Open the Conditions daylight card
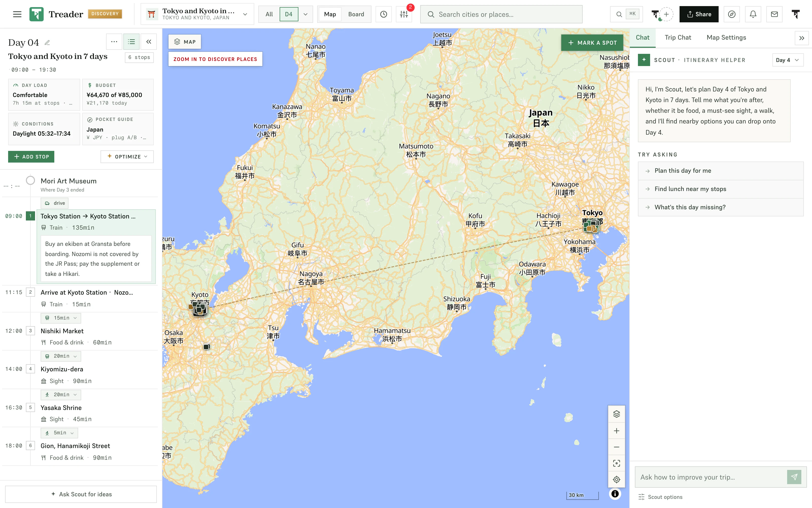This screenshot has height=508, width=812. [x=44, y=129]
